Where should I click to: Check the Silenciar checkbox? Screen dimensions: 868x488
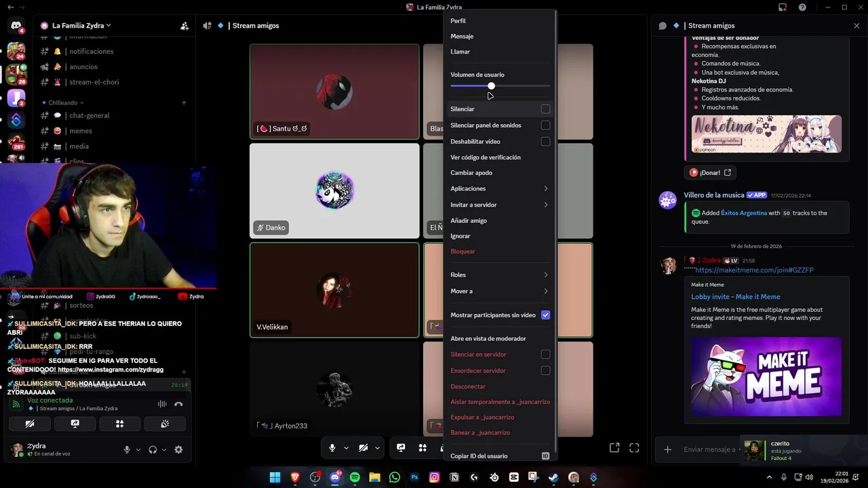point(545,109)
